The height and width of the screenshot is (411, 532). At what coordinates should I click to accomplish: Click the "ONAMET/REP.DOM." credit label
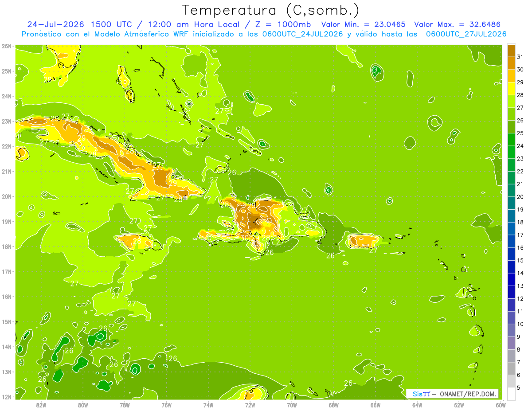coord(469,394)
